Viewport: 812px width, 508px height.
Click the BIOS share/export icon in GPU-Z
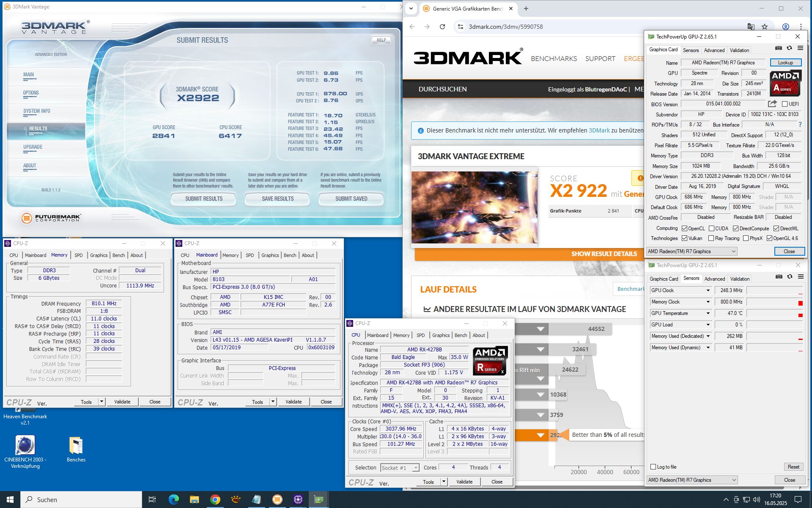[x=772, y=104]
